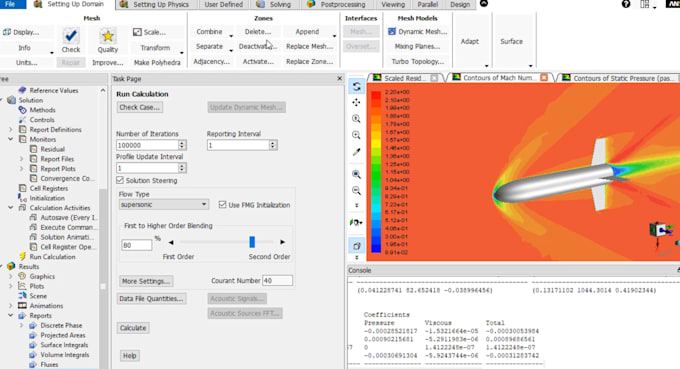Select Methods under Solution
The image size is (680, 369).
tap(42, 110)
